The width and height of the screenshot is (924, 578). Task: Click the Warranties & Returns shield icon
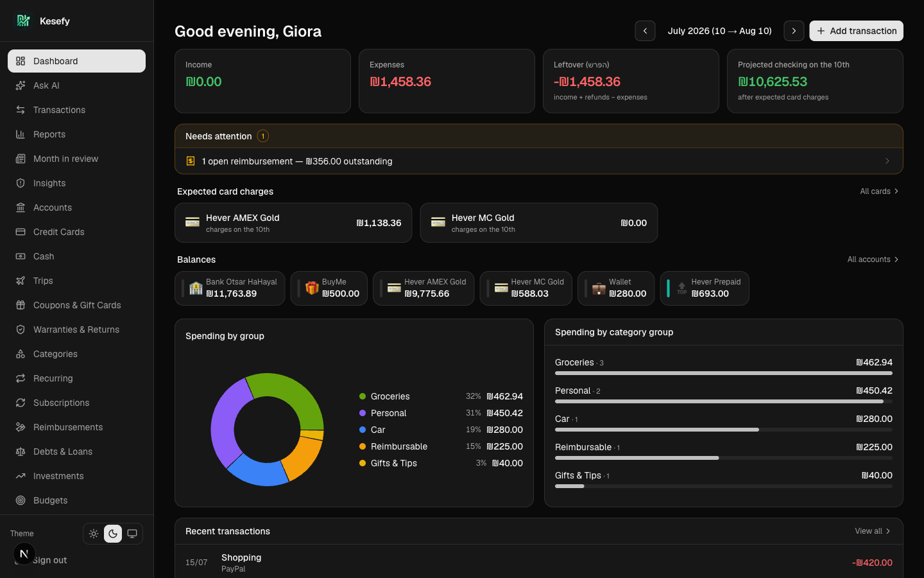pos(21,329)
